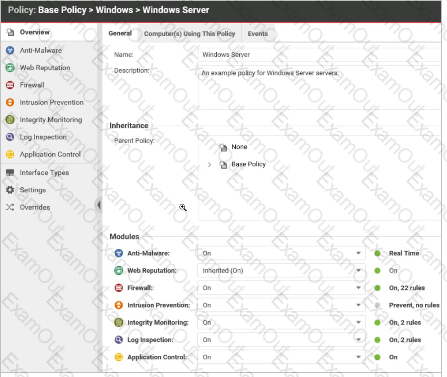Switch to the General tab
The width and height of the screenshot is (447, 377).
[x=120, y=33]
